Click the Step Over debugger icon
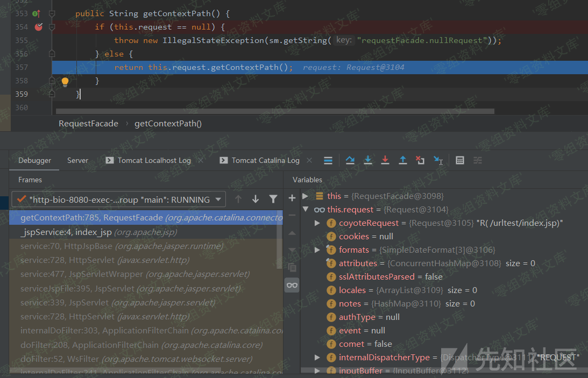The image size is (588, 378). click(x=350, y=160)
